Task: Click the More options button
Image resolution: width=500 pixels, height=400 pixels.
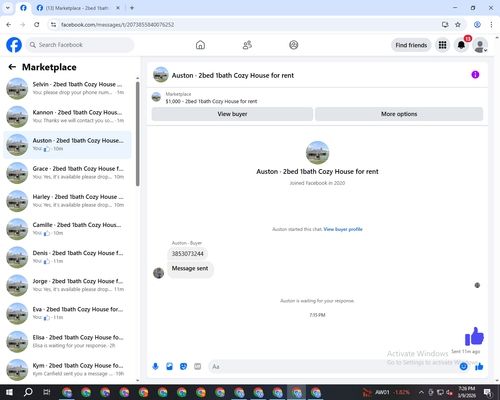Action: tap(399, 114)
